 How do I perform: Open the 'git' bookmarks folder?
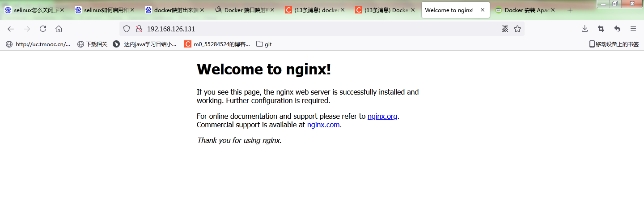click(264, 44)
